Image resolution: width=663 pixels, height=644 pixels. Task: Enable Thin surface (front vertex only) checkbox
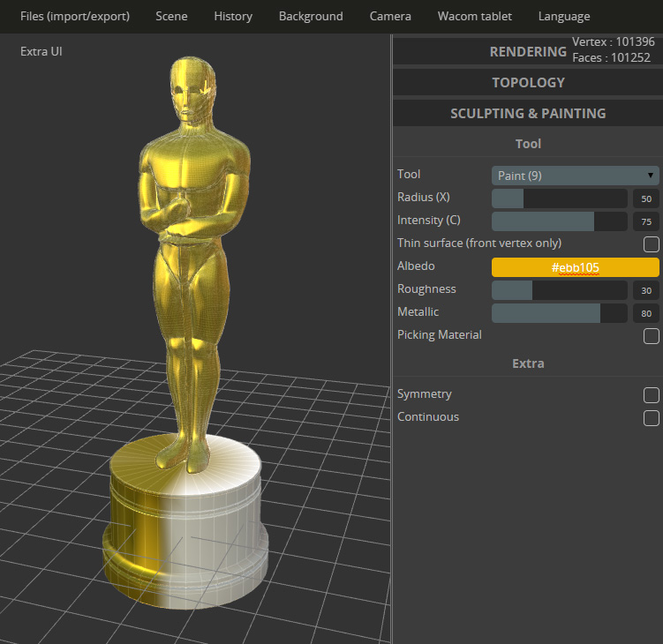tap(652, 243)
